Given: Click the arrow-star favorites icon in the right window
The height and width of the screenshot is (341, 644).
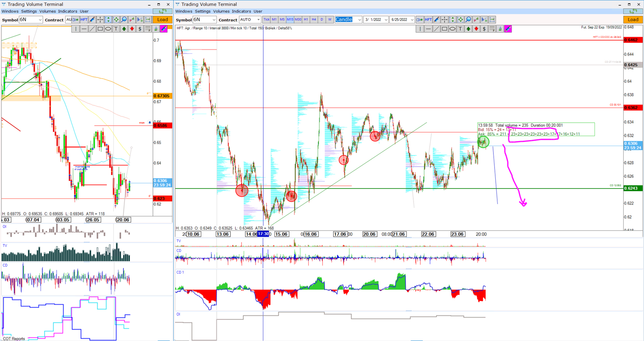Looking at the screenshot, I should tap(420, 20).
